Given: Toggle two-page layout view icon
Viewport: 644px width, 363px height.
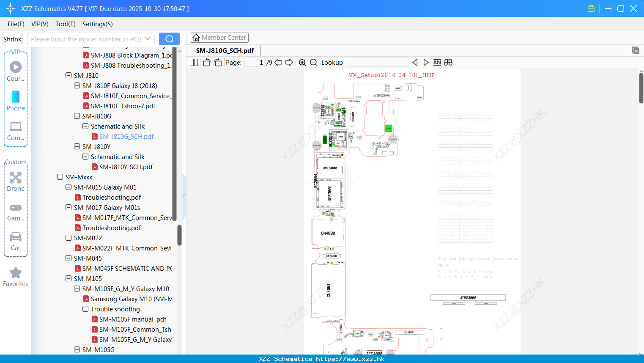Looking at the screenshot, I should point(194,62).
